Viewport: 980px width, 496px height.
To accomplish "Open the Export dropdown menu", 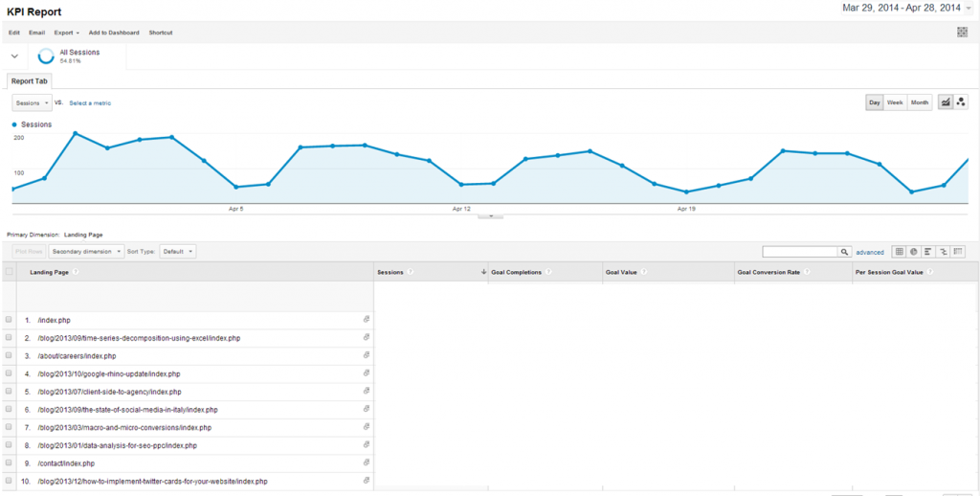I will 67,33.
